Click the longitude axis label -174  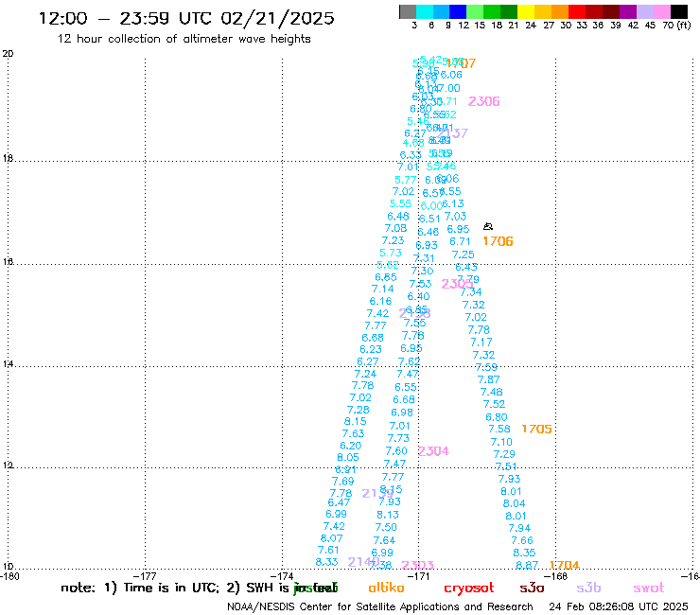click(282, 576)
